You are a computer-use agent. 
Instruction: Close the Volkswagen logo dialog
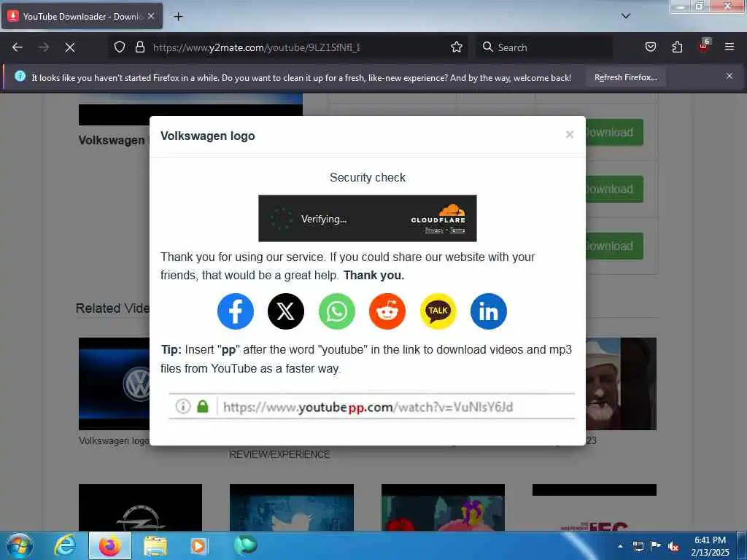pyautogui.click(x=569, y=135)
